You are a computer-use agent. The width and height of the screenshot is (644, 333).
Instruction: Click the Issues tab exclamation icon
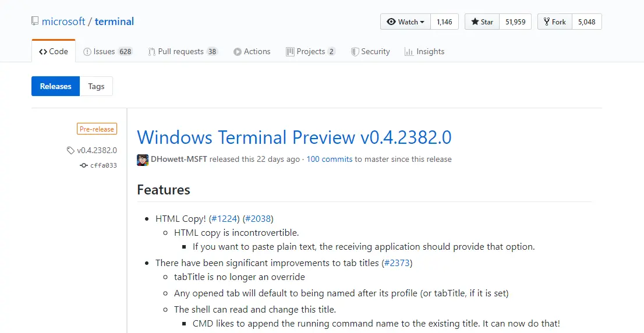[x=87, y=52]
